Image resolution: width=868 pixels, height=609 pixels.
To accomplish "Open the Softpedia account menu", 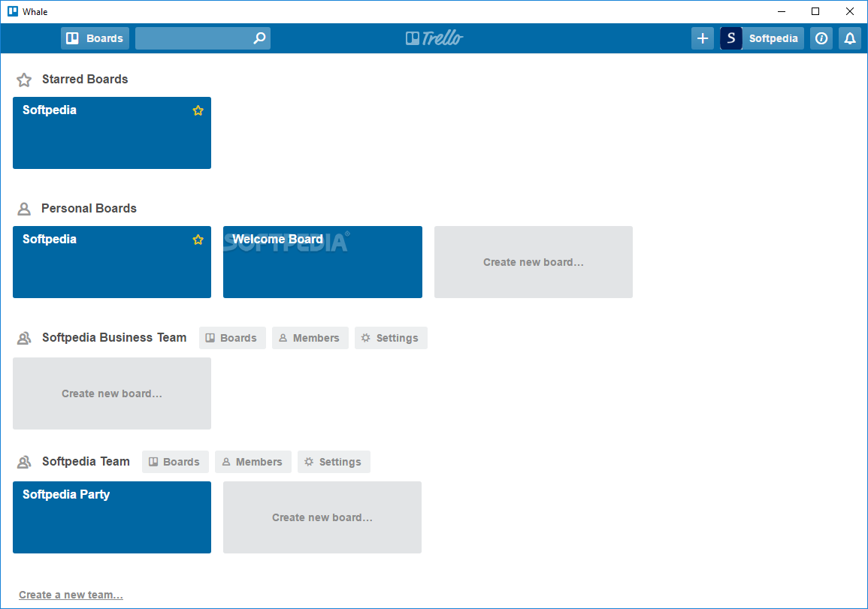I will [773, 38].
